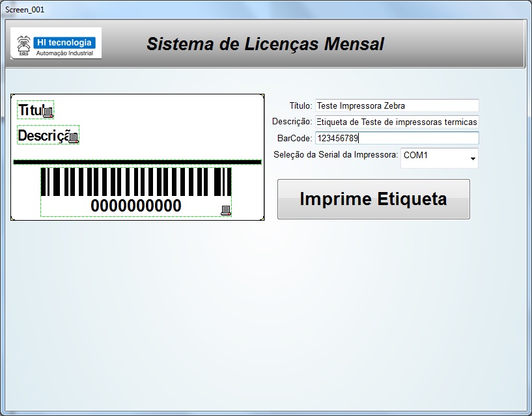Screen dimensions: 532x416
Task: Focus the Descrição text field
Action: pyautogui.click(x=397, y=122)
